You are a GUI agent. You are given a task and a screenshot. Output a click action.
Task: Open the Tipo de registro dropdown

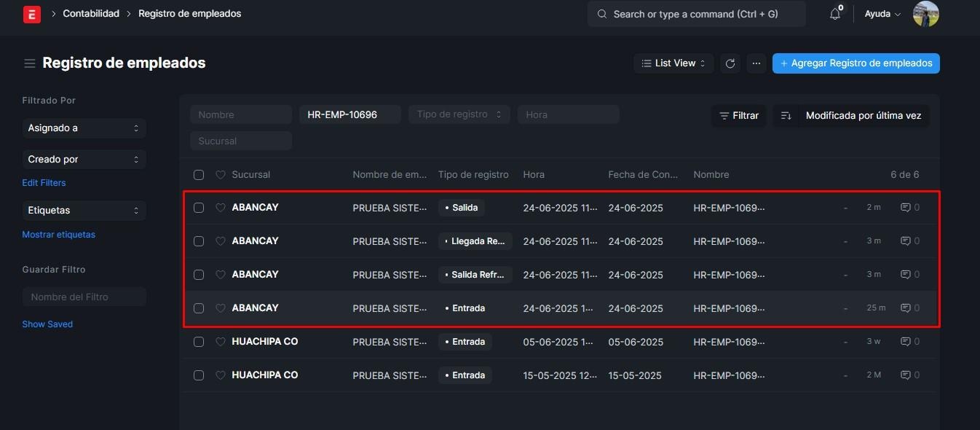click(459, 114)
